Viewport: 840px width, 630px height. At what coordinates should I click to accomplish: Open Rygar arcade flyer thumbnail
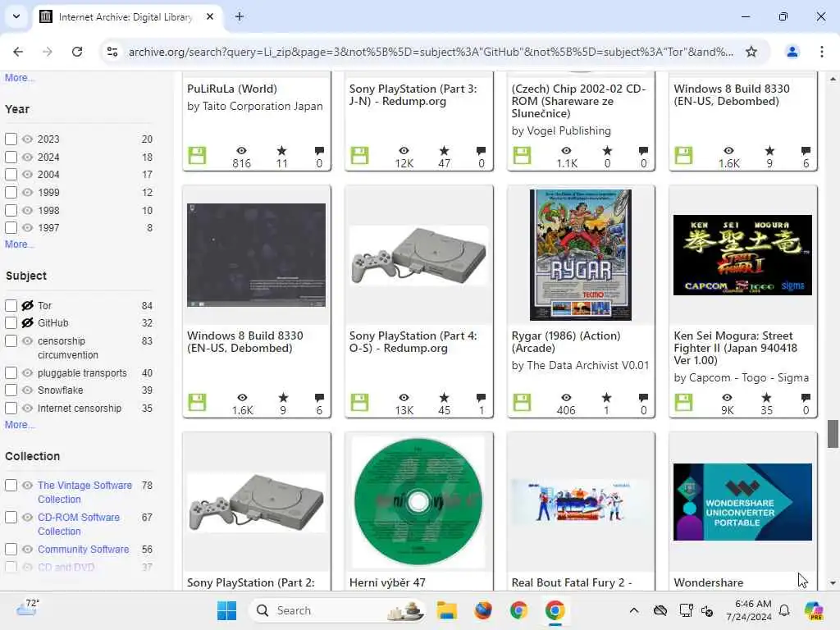(580, 255)
